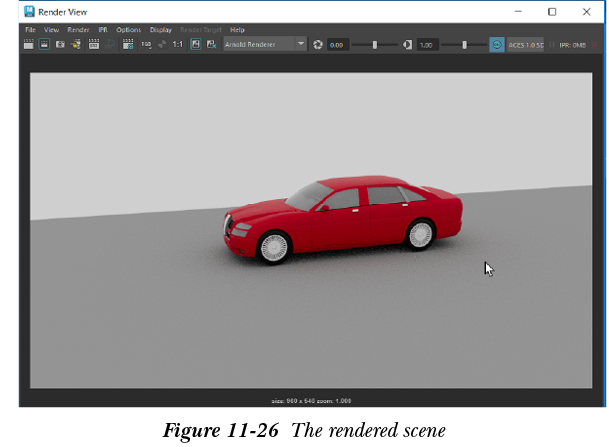This screenshot has width=609, height=447.
Task: Click the Keep Image icon
Action: 196,45
